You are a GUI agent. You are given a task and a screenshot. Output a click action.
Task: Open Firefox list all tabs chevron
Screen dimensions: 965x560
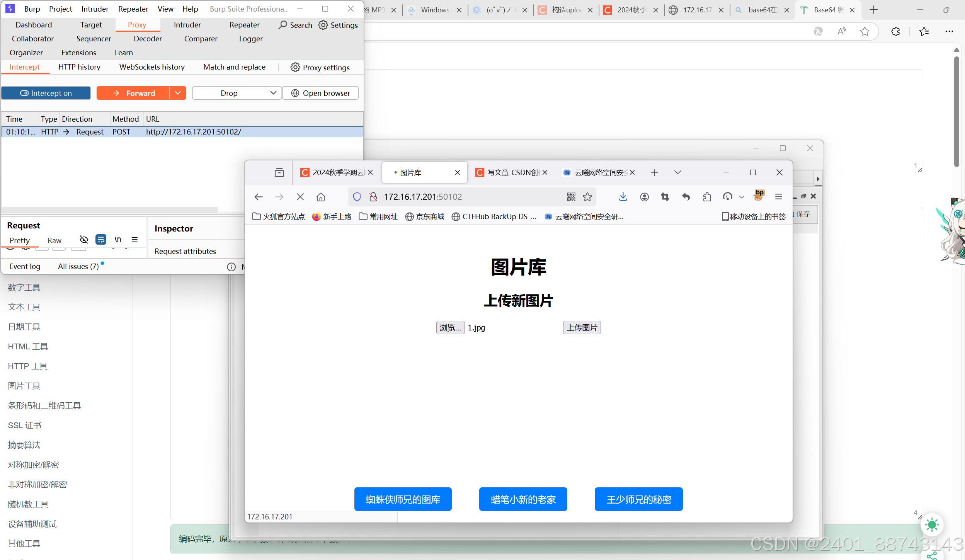(x=677, y=172)
